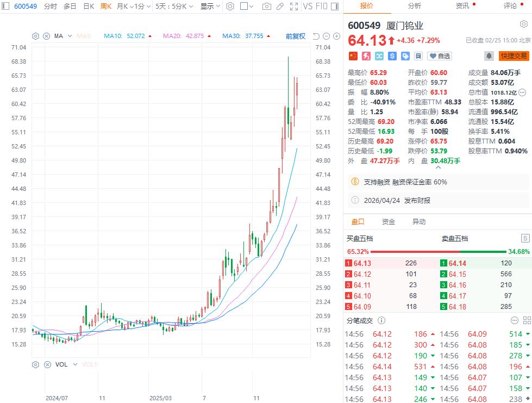532x403 pixels.
Task: Click the teal shuffle arrows icon
Action: point(379,56)
